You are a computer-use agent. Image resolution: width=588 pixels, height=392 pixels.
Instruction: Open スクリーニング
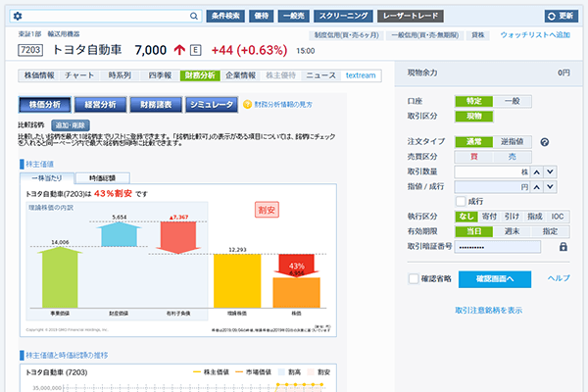343,16
